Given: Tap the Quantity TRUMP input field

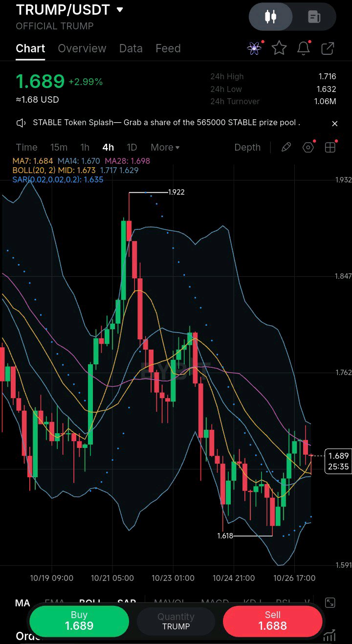Looking at the screenshot, I should (x=176, y=621).
